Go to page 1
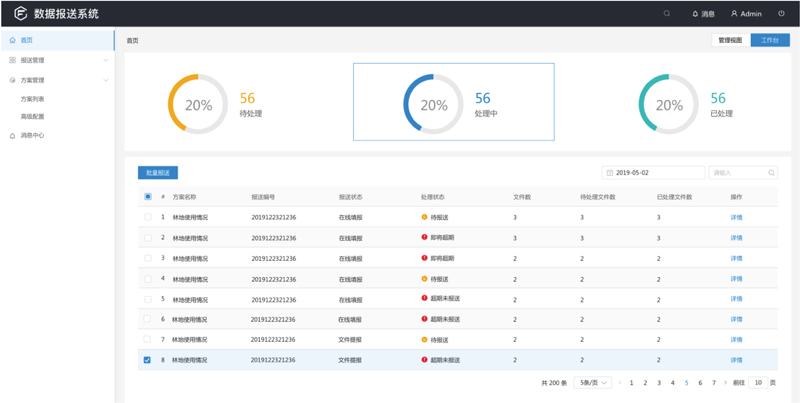The image size is (800, 403). click(632, 383)
